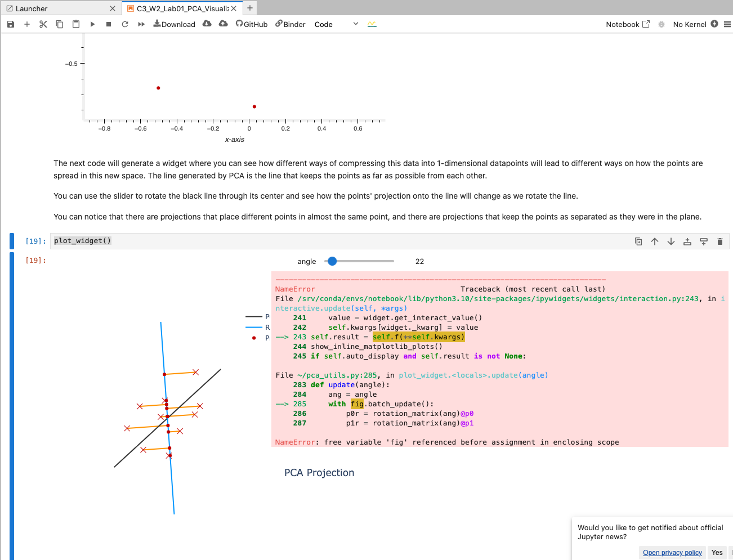Open notebook in Notebook interface

[x=628, y=24]
